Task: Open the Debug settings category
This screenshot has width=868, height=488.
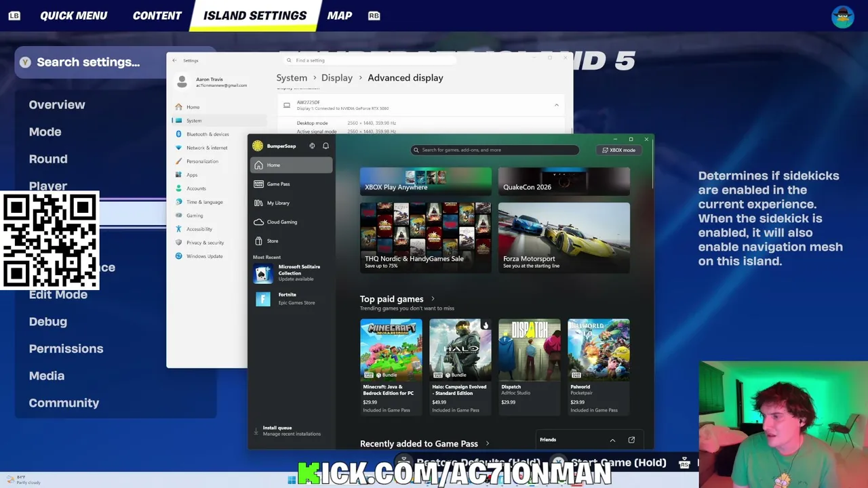Action: click(x=48, y=322)
